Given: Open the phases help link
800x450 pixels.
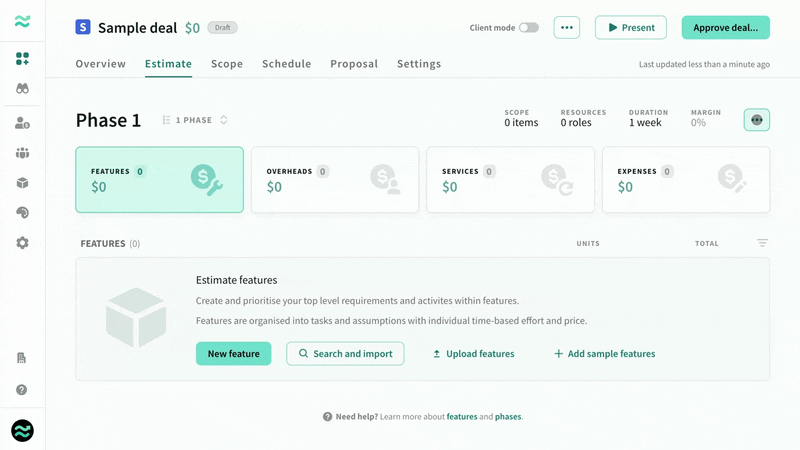Looking at the screenshot, I should pyautogui.click(x=507, y=417).
